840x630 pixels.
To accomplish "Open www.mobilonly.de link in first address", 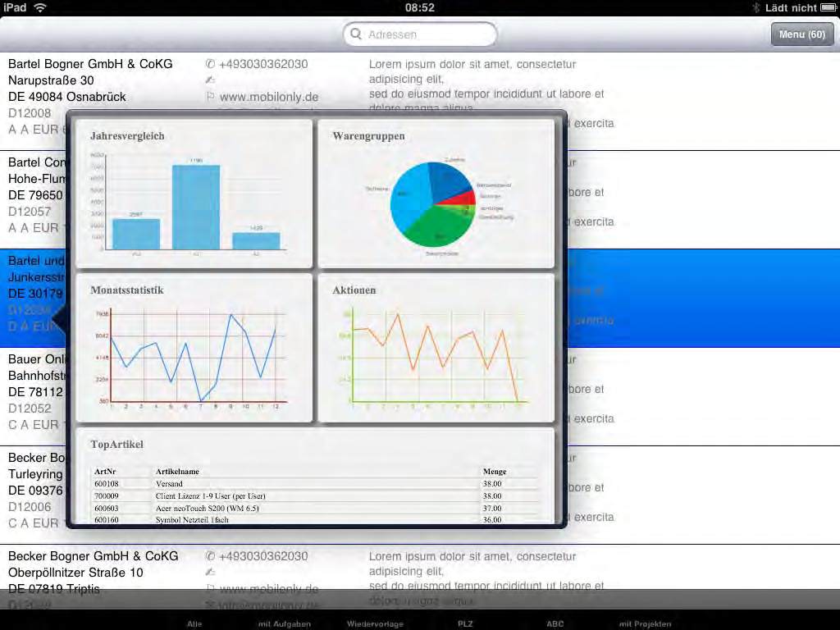I will [268, 97].
